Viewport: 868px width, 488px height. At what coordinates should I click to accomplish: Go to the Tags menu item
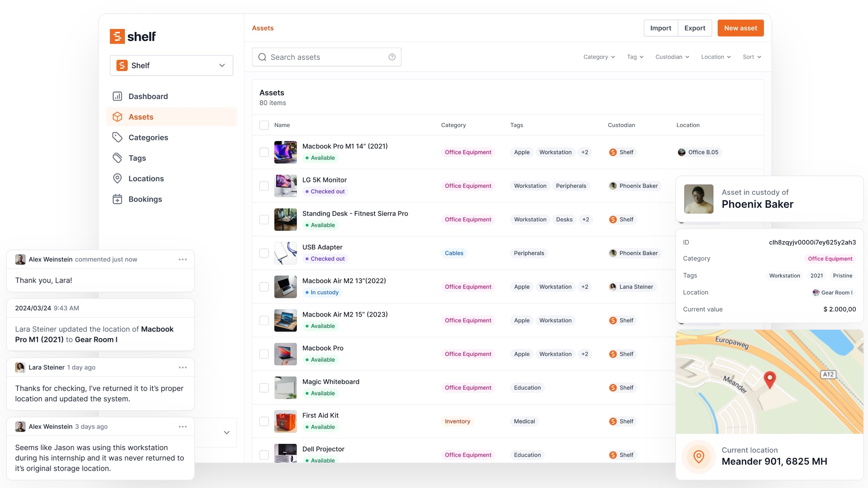point(137,158)
